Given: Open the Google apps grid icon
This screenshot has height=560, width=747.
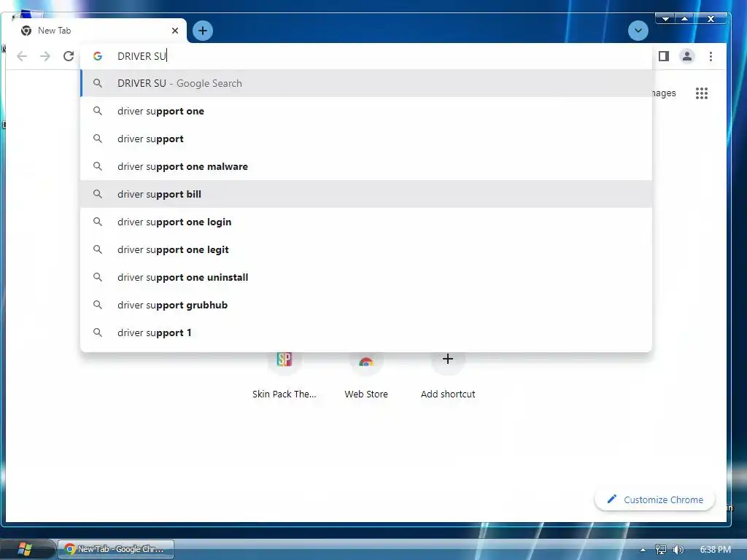Looking at the screenshot, I should point(701,93).
